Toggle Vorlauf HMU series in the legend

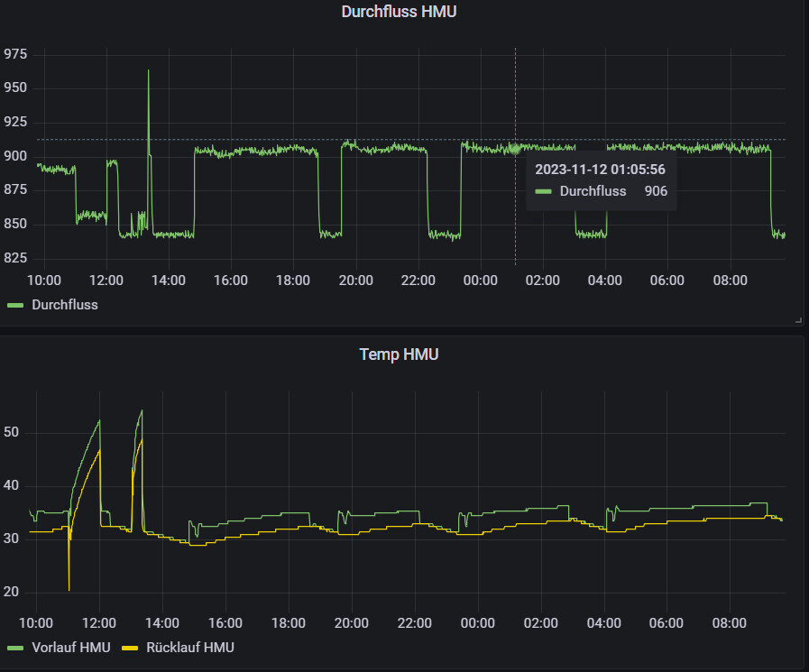point(70,648)
